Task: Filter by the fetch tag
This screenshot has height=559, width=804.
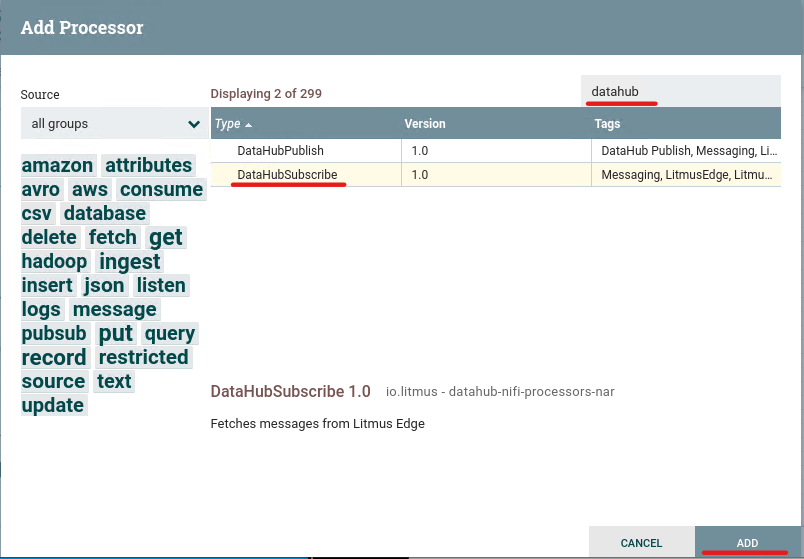Action: click(113, 237)
